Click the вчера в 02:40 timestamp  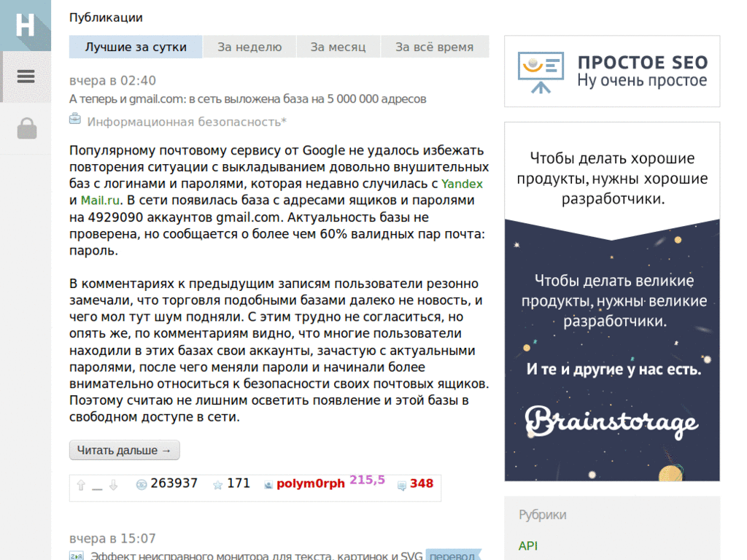click(x=112, y=80)
